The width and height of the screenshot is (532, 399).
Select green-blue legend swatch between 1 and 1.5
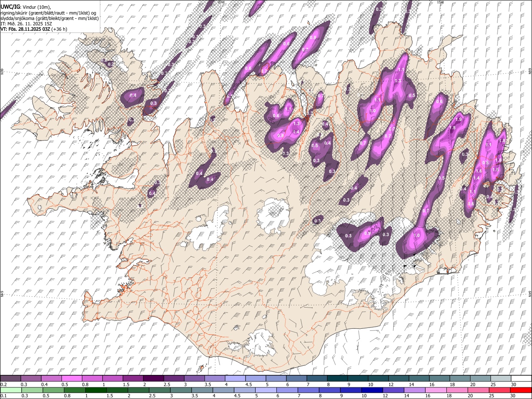(96, 390)
